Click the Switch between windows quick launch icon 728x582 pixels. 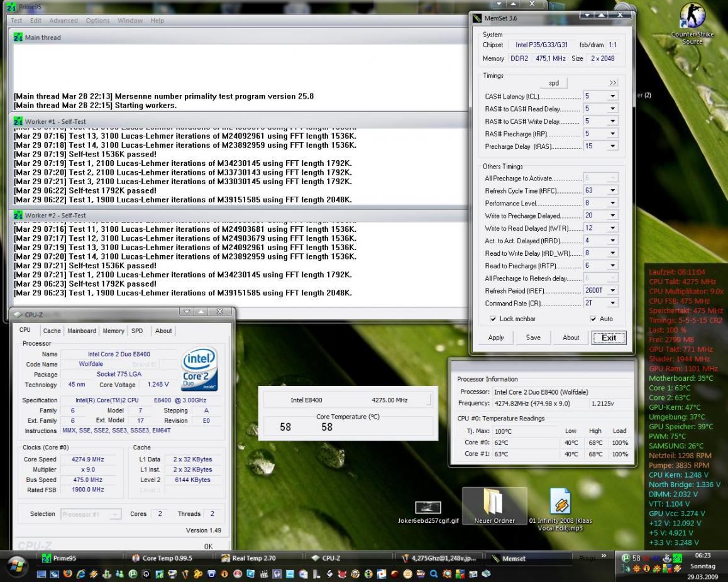pyautogui.click(x=54, y=574)
